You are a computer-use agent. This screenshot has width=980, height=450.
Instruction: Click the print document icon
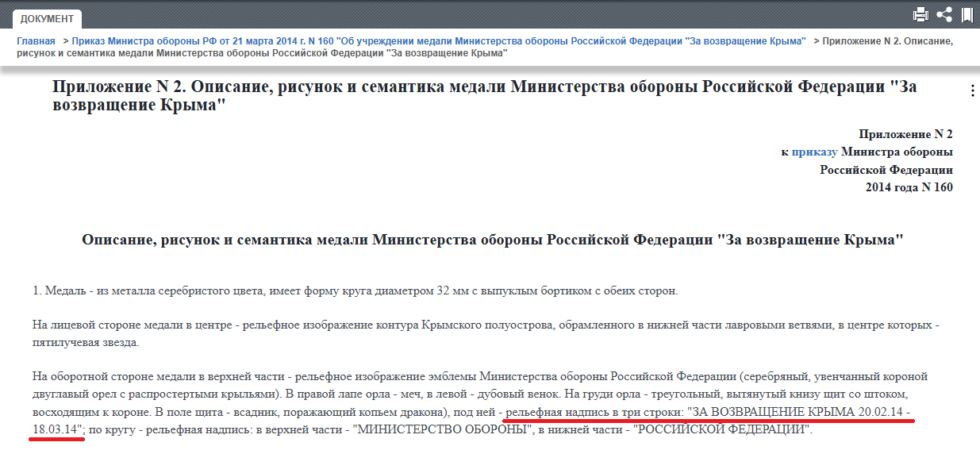(920, 14)
